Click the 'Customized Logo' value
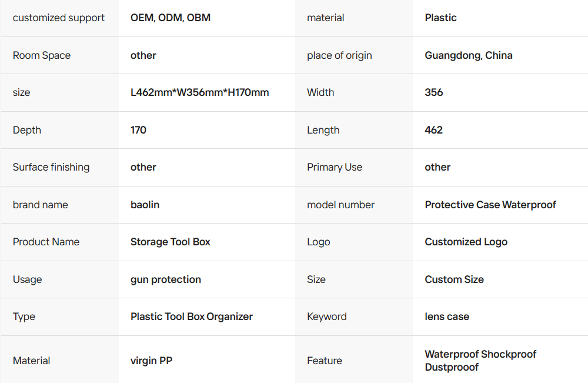588x383 pixels. tap(466, 242)
